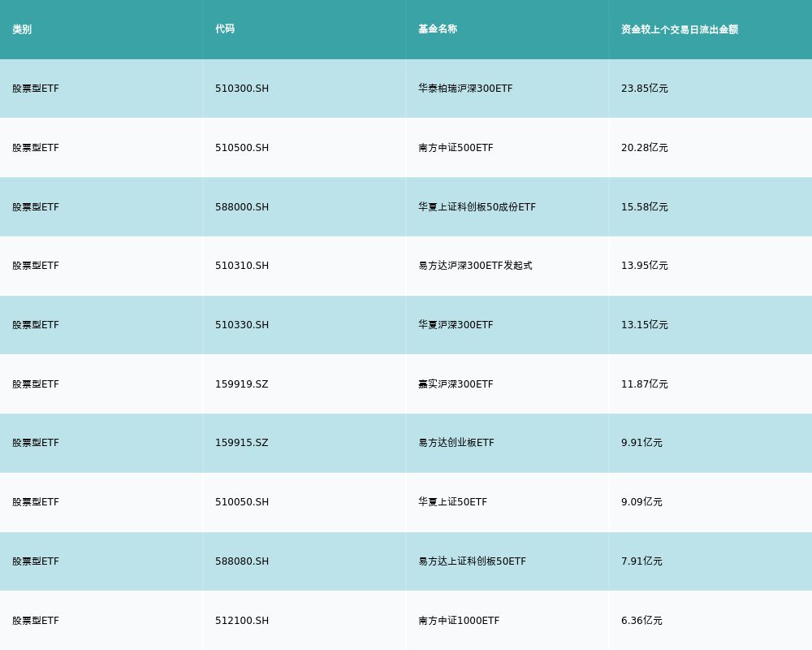Click fund name 华夏沪深300ETF
The image size is (812, 650).
tap(456, 325)
